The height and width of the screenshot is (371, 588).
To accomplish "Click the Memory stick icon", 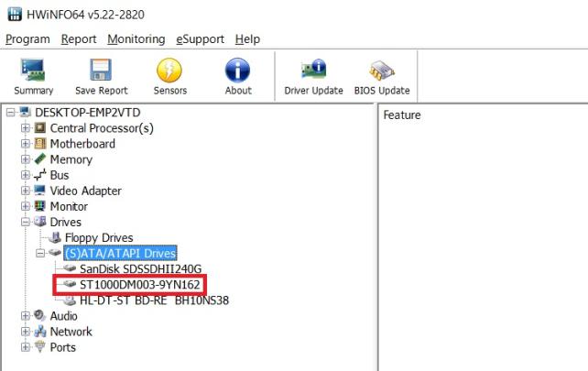I will click(x=40, y=159).
